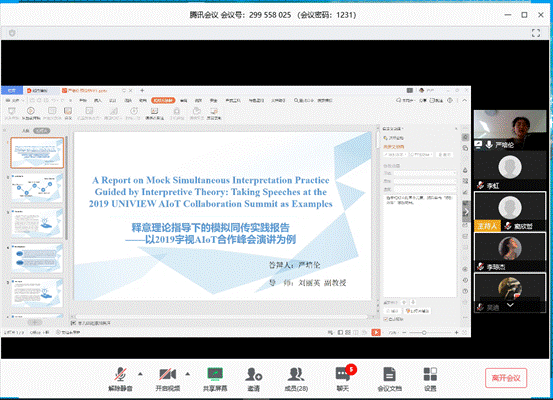Fit slide to window status bar icon
The height and width of the screenshot is (400, 553).
pyautogui.click(x=464, y=332)
